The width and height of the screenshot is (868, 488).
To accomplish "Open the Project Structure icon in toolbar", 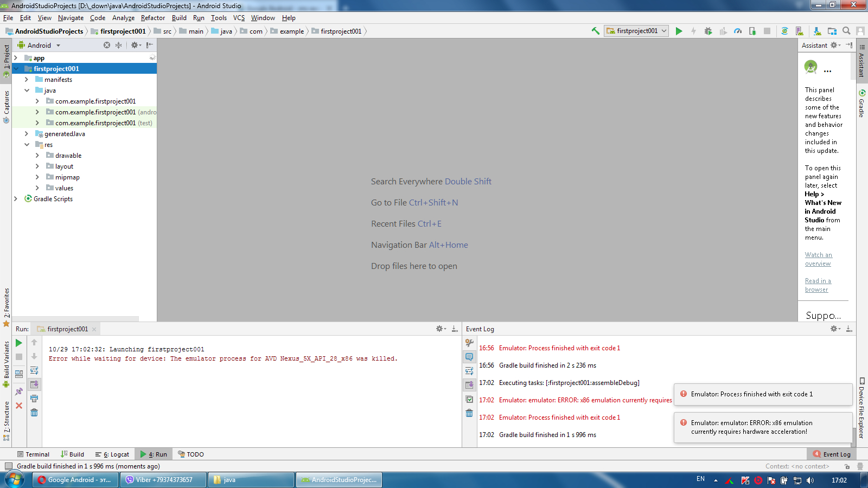I will pos(832,31).
